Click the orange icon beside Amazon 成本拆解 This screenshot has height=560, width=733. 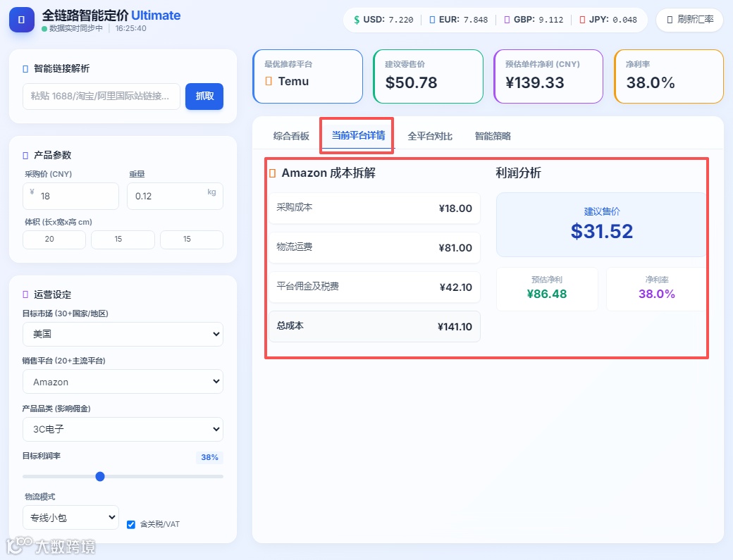[x=273, y=173]
